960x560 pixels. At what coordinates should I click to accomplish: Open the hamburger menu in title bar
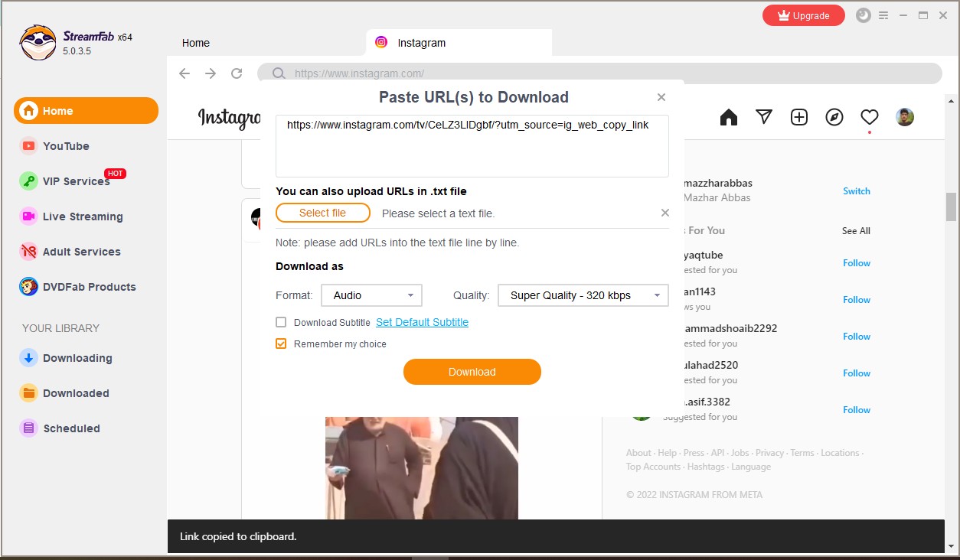coord(883,15)
